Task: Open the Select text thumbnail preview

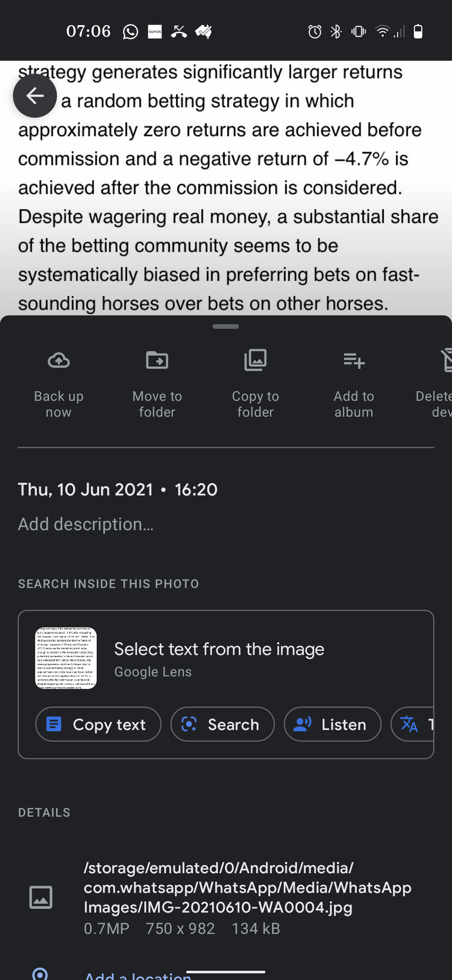Action: 66,658
